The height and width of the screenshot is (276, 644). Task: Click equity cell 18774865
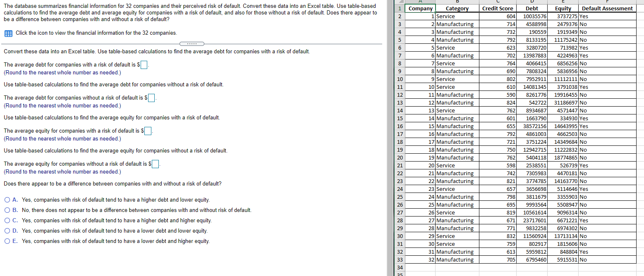(563, 157)
